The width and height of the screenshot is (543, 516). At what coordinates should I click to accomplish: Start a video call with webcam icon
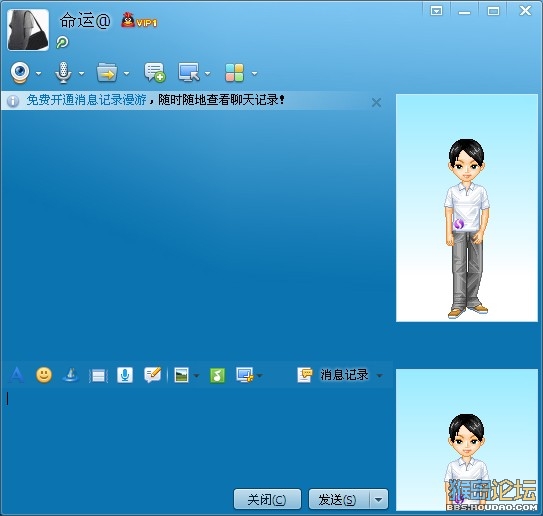click(x=20, y=73)
